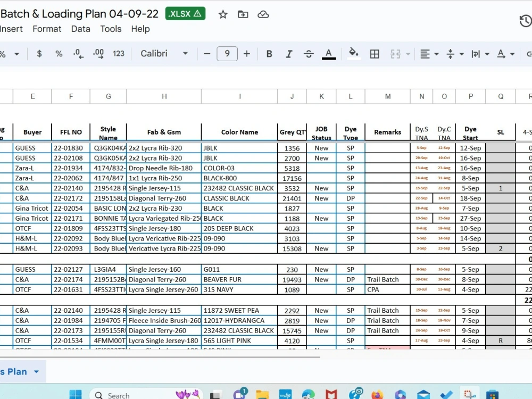The width and height of the screenshot is (532, 399).
Task: Select column J header
Action: [x=292, y=96]
